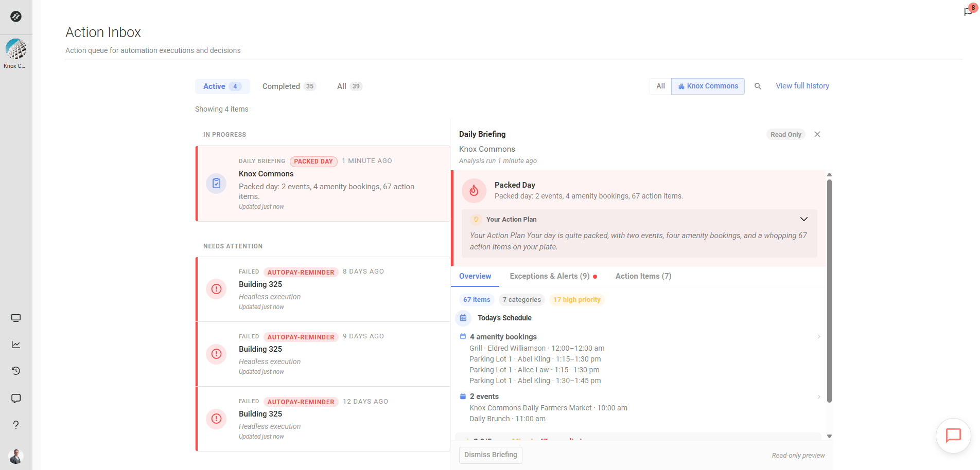980x470 pixels.
Task: Open the Action Items (7) tab
Action: (x=643, y=276)
